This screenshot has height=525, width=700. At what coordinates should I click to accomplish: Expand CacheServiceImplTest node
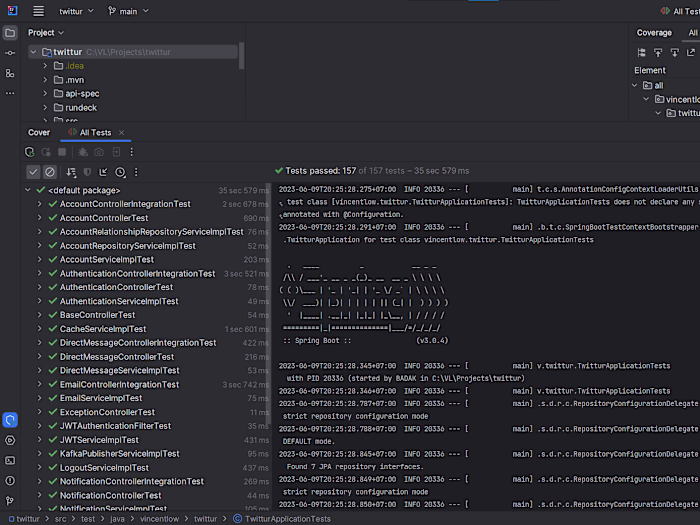pos(39,329)
